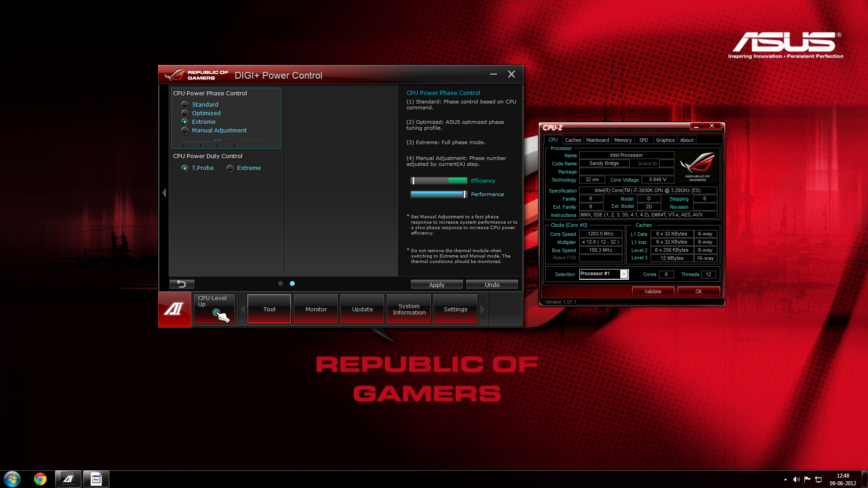This screenshot has width=868, height=488.
Task: Launch Google Chrome from taskbar
Action: pos(40,479)
